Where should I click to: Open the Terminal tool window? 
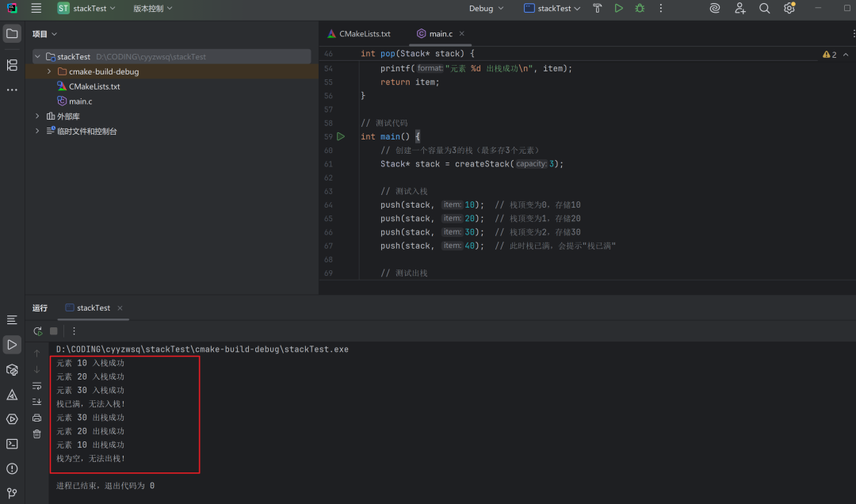(11, 444)
